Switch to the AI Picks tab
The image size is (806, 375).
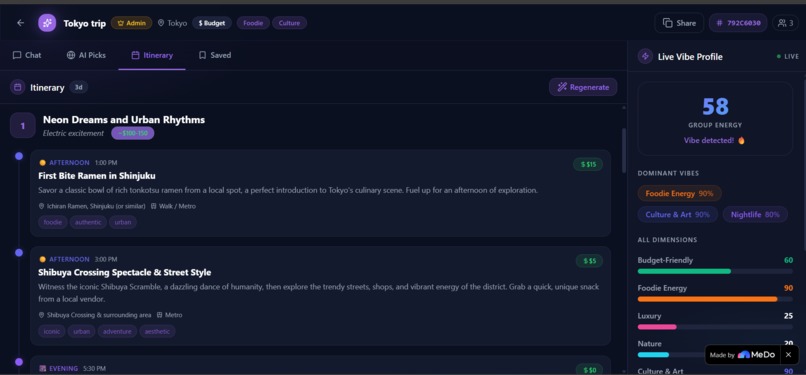coord(86,55)
